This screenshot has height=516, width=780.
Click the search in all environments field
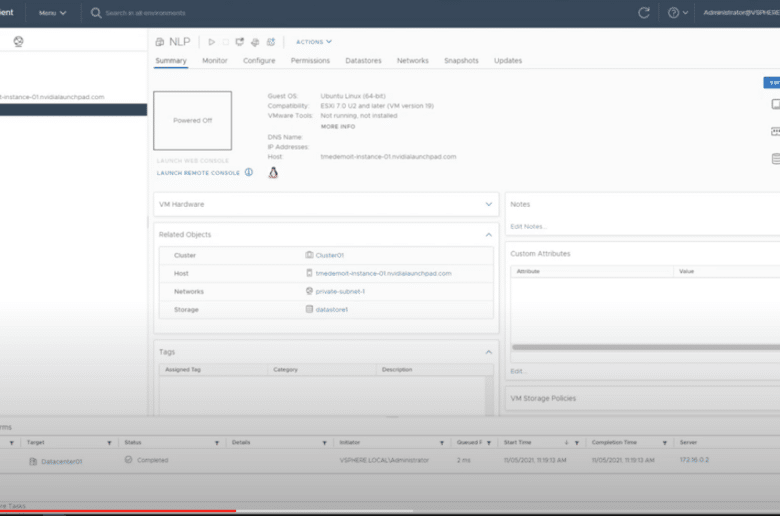coord(145,13)
